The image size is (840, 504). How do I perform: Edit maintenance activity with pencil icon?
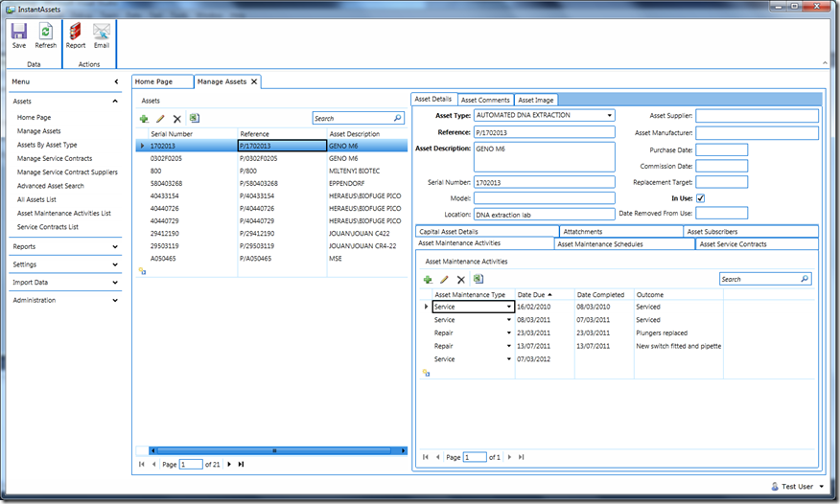tap(444, 279)
